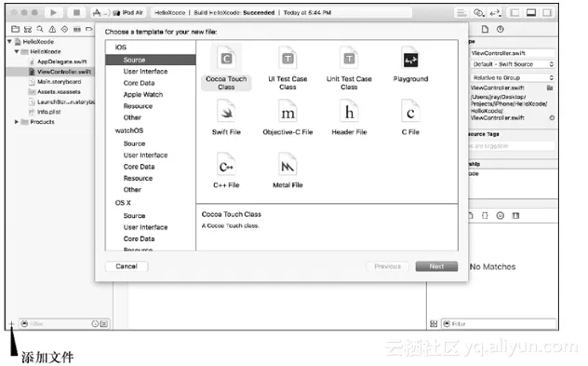Select Assets.xcassets in navigator
Viewport: 588px width, 366px height.
click(59, 91)
